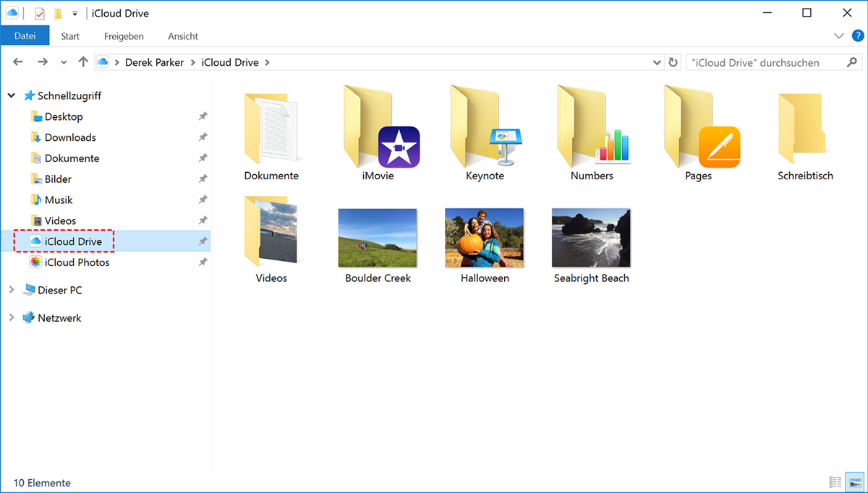Click the blue help question mark icon
868x493 pixels.
(x=856, y=35)
